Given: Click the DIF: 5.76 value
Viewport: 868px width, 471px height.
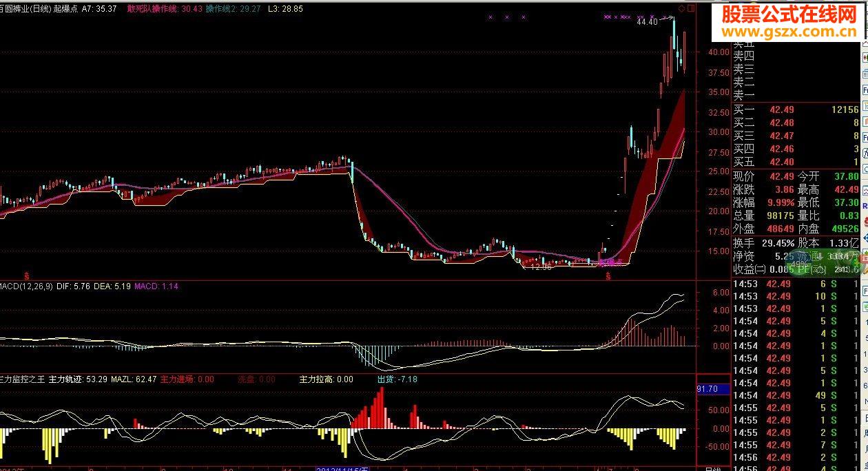Looking at the screenshot, I should click(73, 286).
